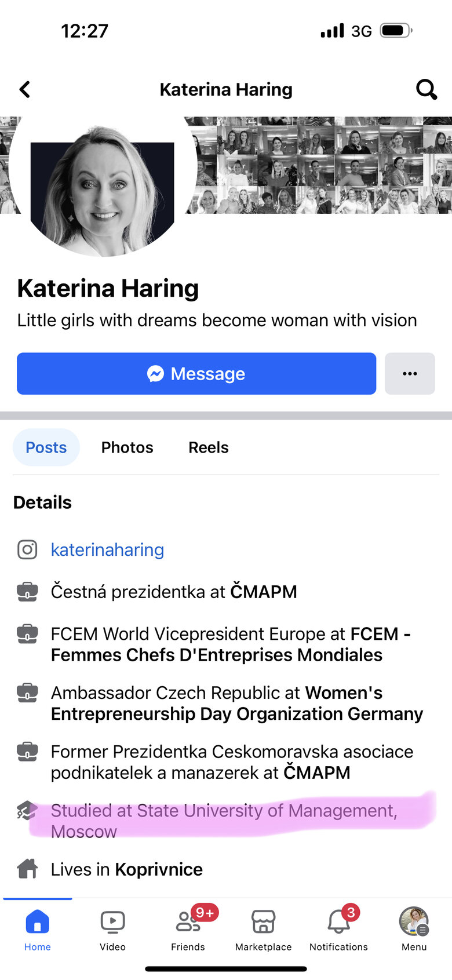This screenshot has height=980, width=452.
Task: View Katerina Haring's profile picture
Action: [103, 185]
